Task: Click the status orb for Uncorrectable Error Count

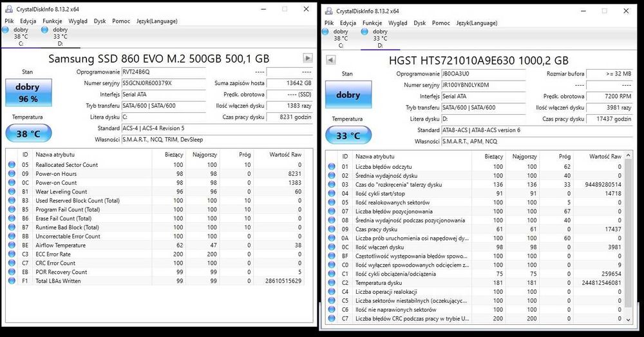Action: click(12, 236)
